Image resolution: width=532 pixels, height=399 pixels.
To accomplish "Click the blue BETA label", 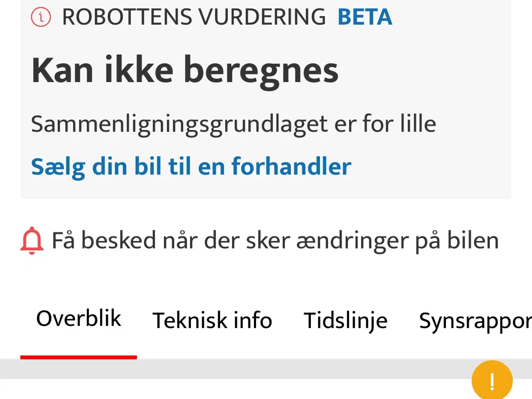I will (x=365, y=17).
